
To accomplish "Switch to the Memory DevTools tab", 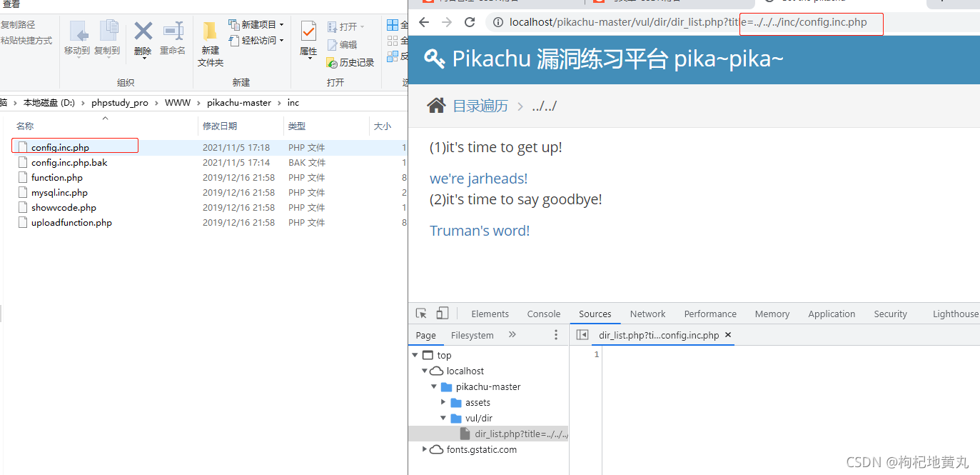I will click(772, 314).
